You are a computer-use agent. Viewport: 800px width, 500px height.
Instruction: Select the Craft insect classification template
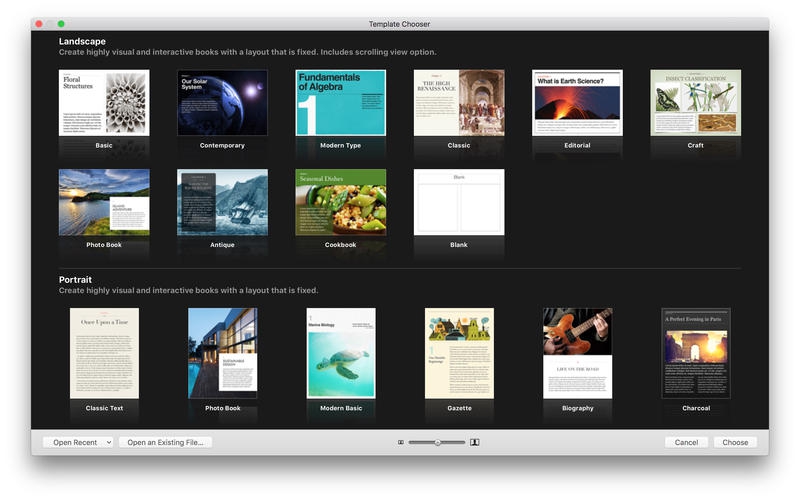[x=695, y=103]
